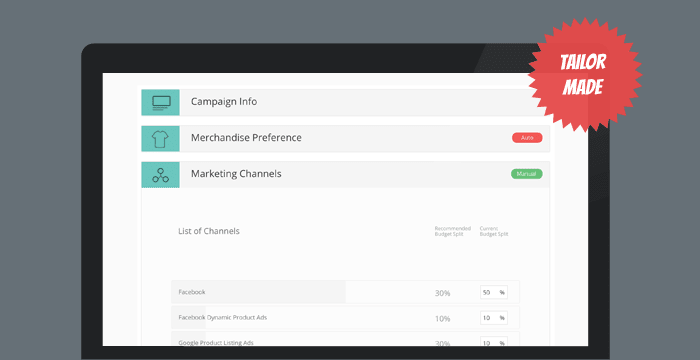This screenshot has height=360, width=700.
Task: Click the Campaign Info monitor icon
Action: tap(161, 102)
